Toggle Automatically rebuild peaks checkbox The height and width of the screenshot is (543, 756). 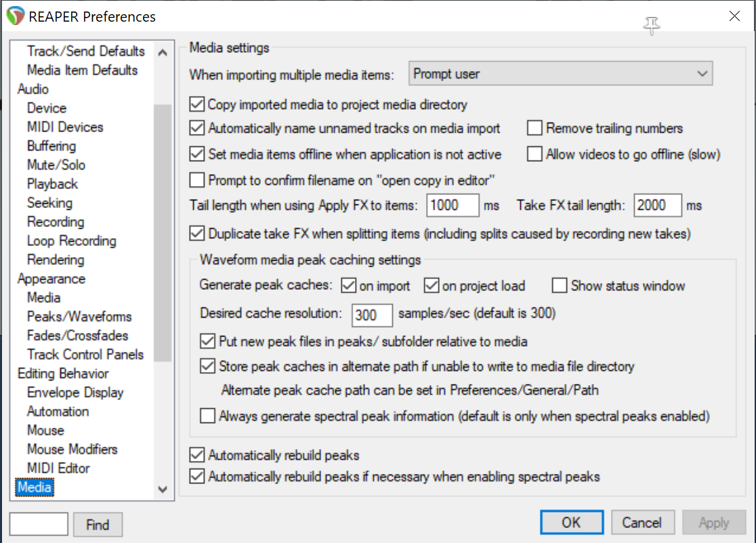pos(197,455)
